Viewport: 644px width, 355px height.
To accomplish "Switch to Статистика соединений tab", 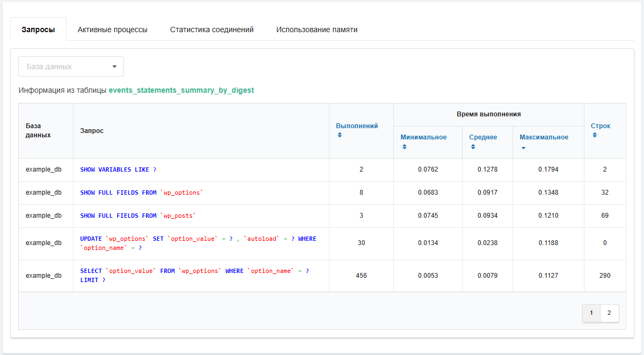I will [211, 29].
